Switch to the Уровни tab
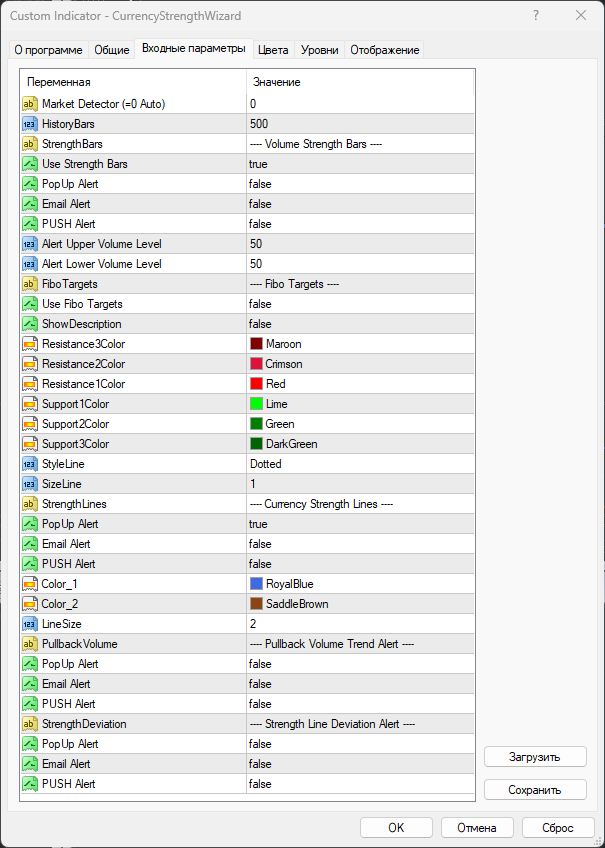605x848 pixels. coord(319,50)
